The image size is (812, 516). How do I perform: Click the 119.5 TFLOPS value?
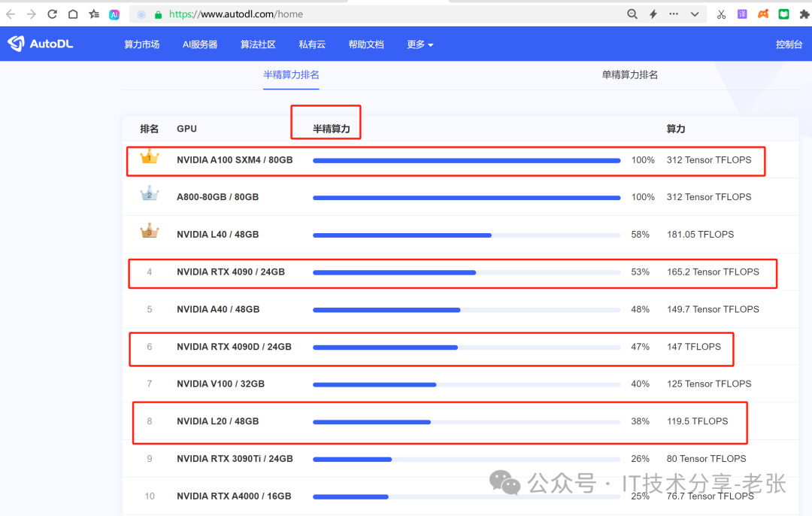pyautogui.click(x=697, y=421)
